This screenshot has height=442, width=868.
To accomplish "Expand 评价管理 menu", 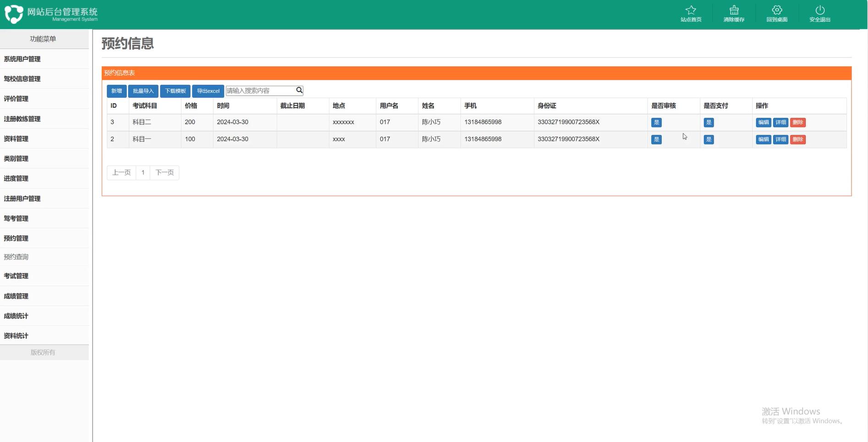I will pos(44,99).
